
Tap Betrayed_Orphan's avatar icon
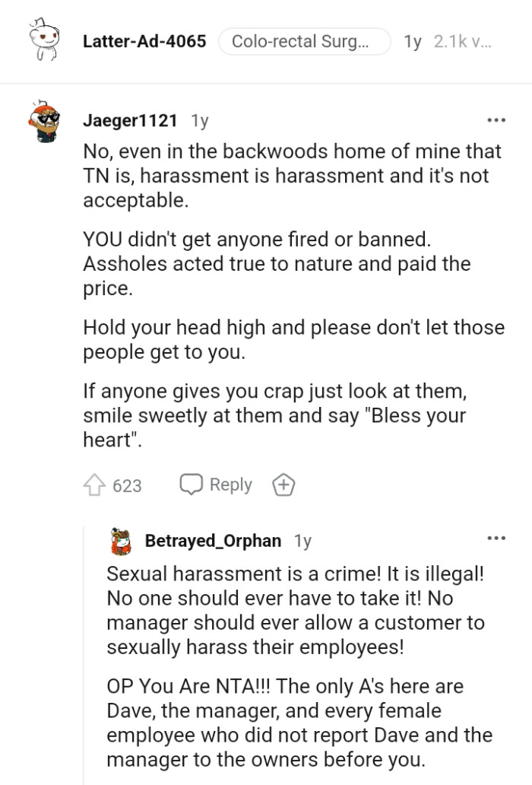click(121, 542)
